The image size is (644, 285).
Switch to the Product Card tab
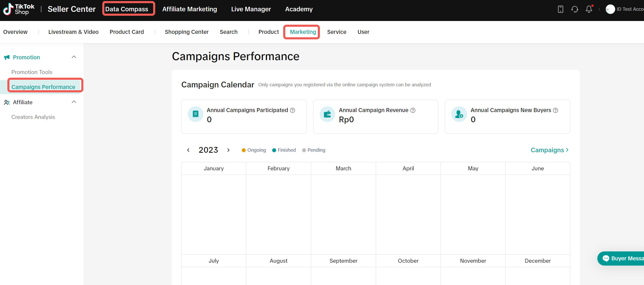click(x=127, y=32)
